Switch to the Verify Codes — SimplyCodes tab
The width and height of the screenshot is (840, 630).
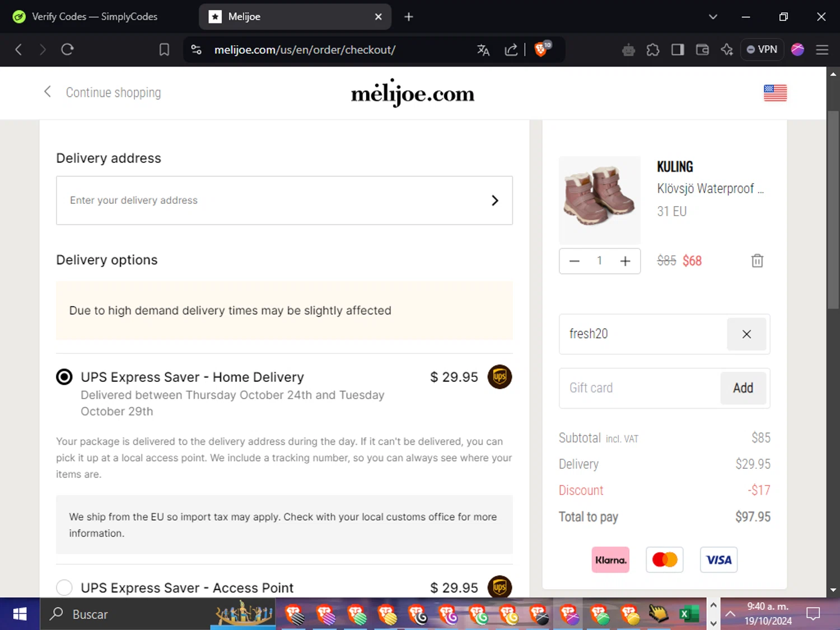95,17
